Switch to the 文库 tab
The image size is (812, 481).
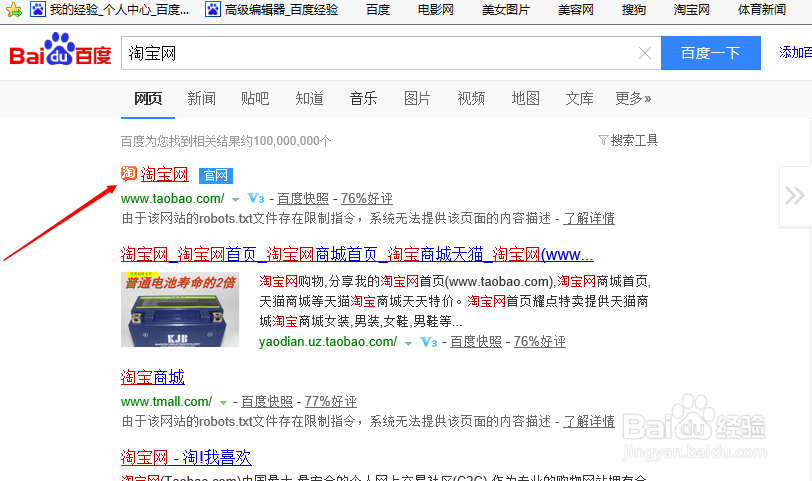pyautogui.click(x=579, y=98)
